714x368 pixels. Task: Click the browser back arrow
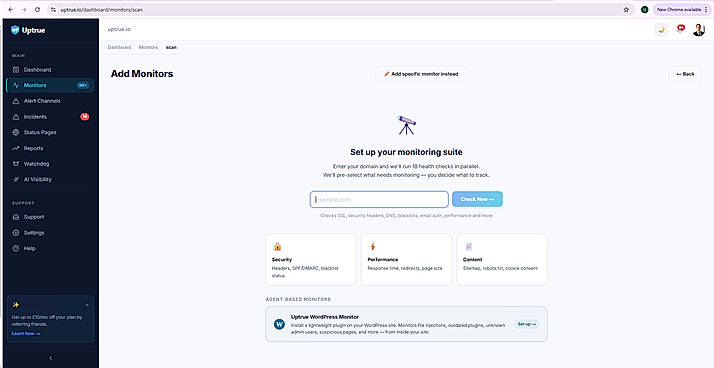click(11, 10)
